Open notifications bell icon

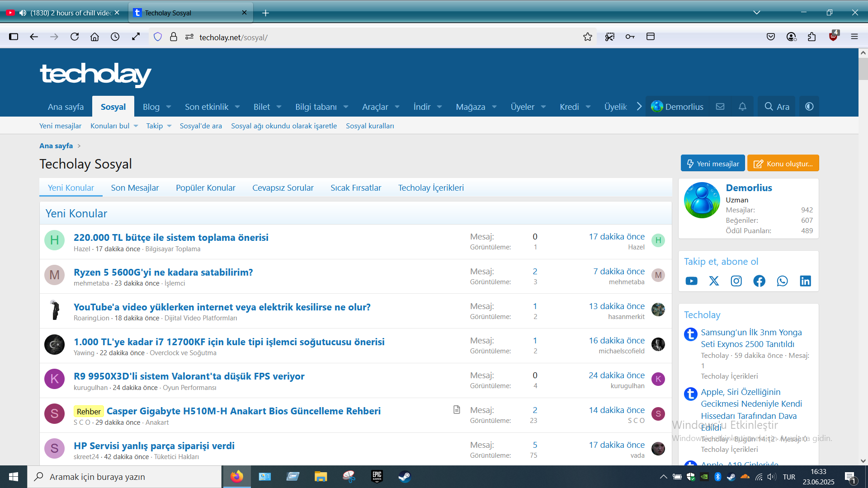pos(742,107)
